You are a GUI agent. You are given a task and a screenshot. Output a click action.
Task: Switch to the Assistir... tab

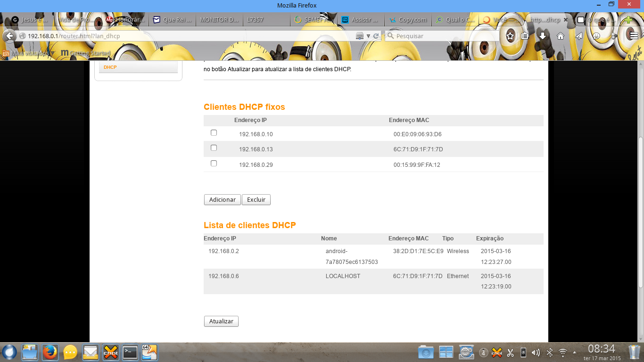(x=361, y=20)
